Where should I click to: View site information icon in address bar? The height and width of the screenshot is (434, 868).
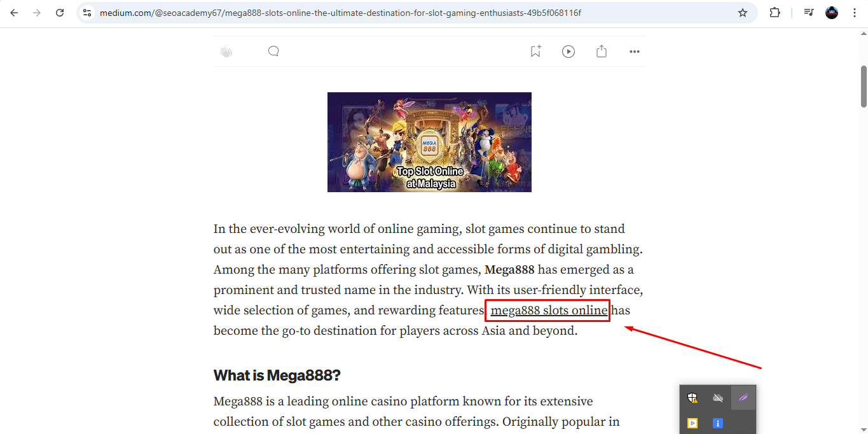point(88,13)
